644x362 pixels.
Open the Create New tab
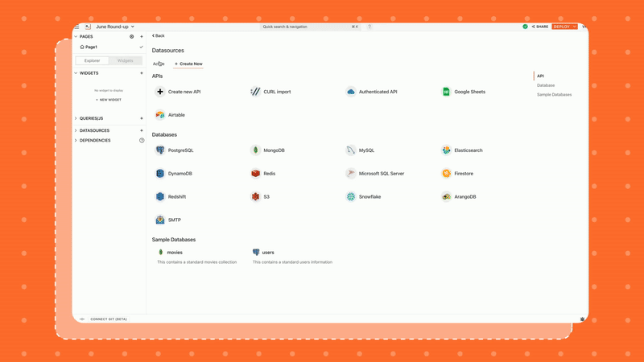click(188, 64)
